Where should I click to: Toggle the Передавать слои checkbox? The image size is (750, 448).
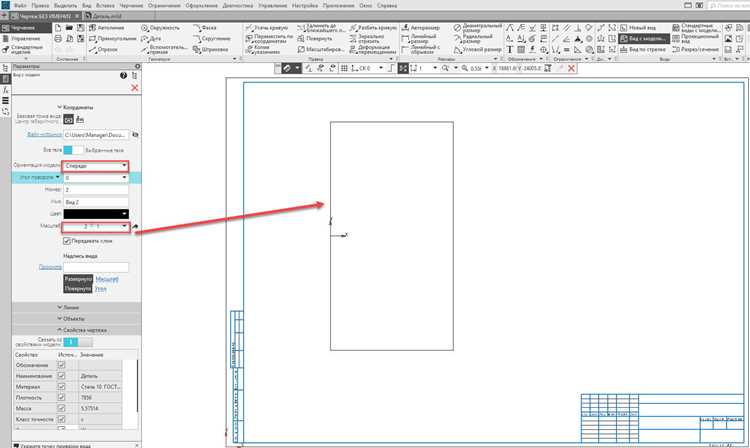coord(67,241)
